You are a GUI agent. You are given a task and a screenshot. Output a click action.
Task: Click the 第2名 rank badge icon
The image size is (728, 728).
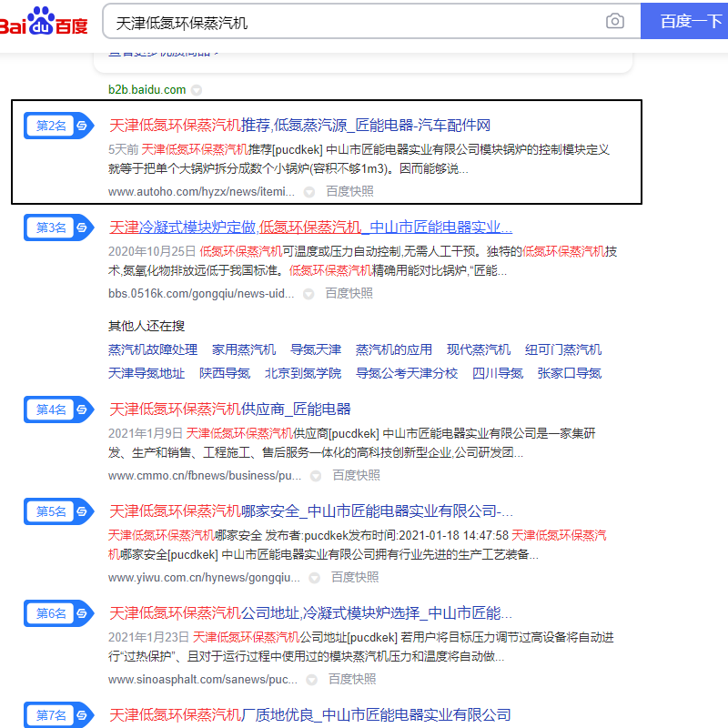(58, 126)
